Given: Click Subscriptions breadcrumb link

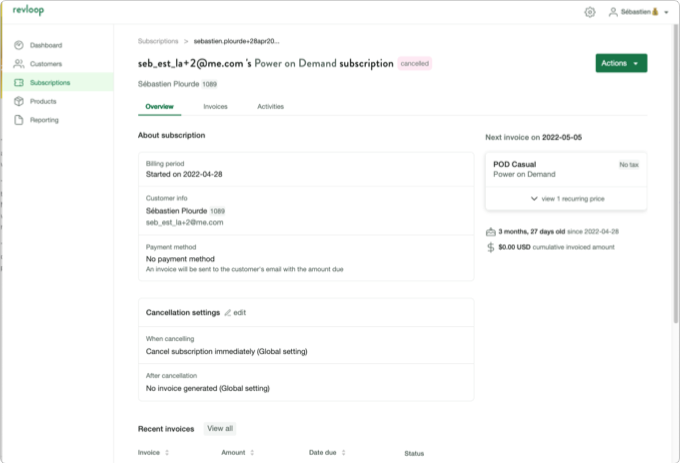Looking at the screenshot, I should [x=158, y=41].
